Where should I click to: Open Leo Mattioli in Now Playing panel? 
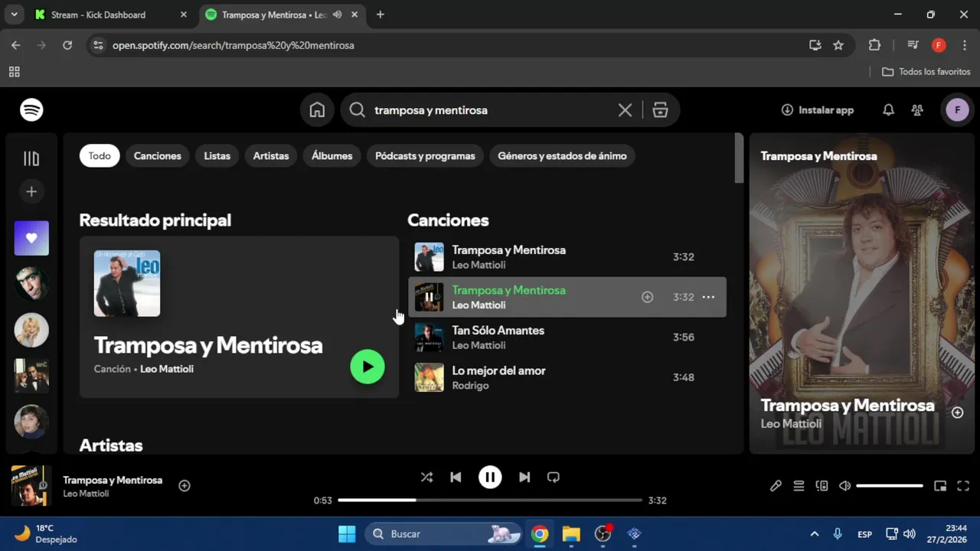(791, 424)
